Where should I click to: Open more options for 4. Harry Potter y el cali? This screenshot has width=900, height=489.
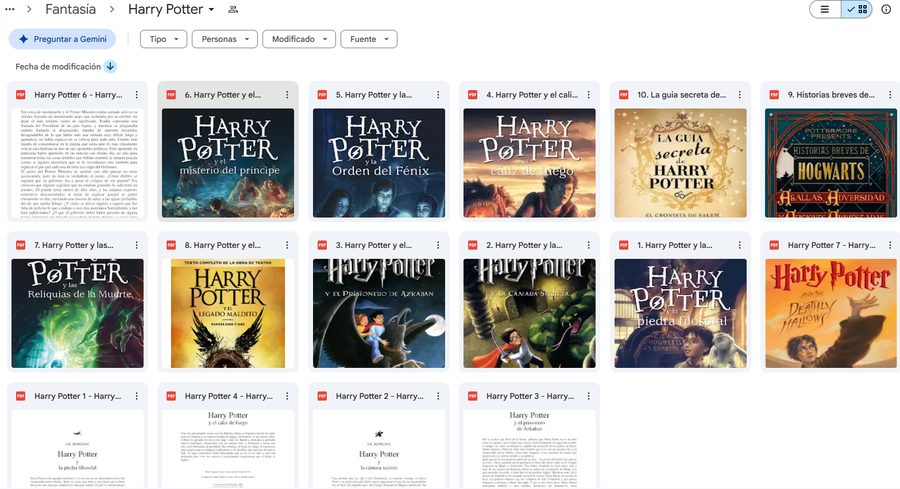click(x=588, y=95)
